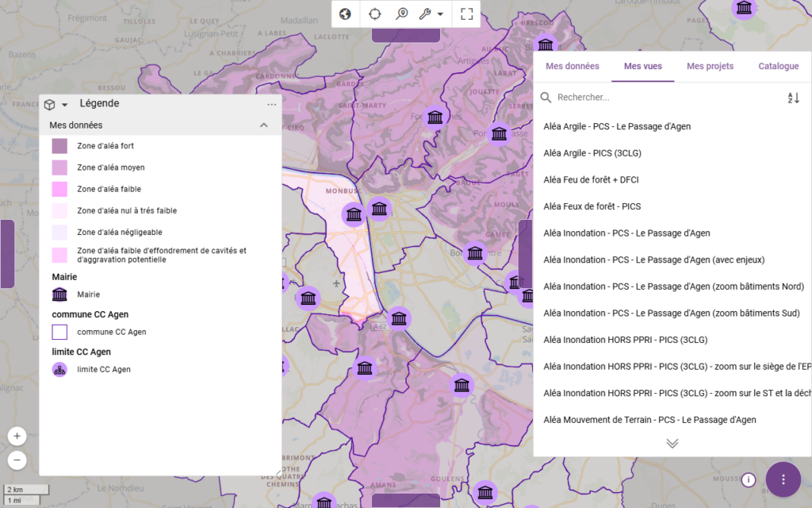Click the search magnifier in views panel

546,98
